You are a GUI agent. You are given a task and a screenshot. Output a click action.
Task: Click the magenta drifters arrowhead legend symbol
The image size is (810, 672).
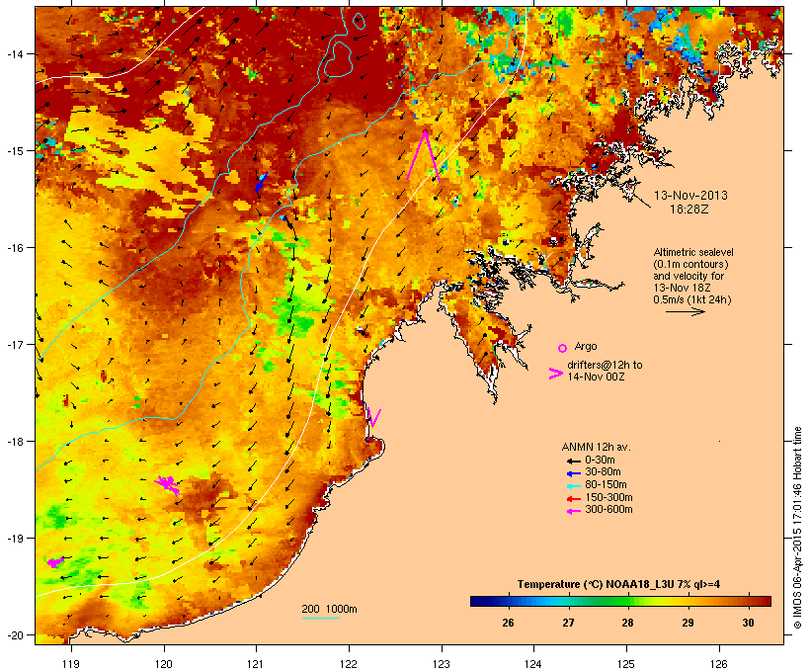pos(555,374)
